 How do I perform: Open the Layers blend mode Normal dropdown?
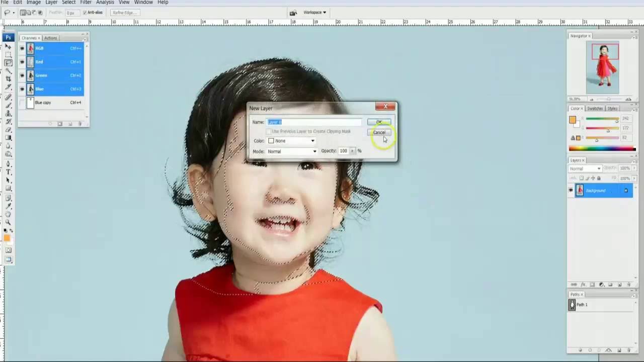[x=585, y=168]
